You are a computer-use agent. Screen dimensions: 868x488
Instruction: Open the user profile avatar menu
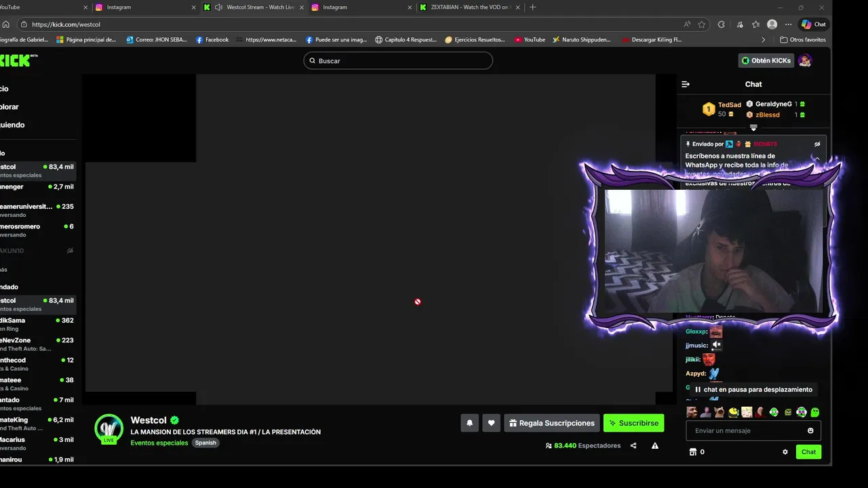pyautogui.click(x=805, y=60)
